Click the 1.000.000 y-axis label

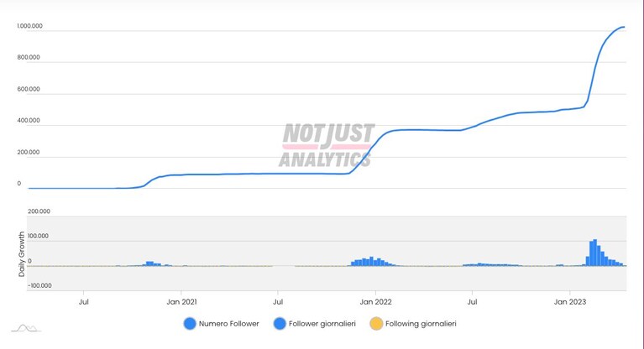coord(29,26)
